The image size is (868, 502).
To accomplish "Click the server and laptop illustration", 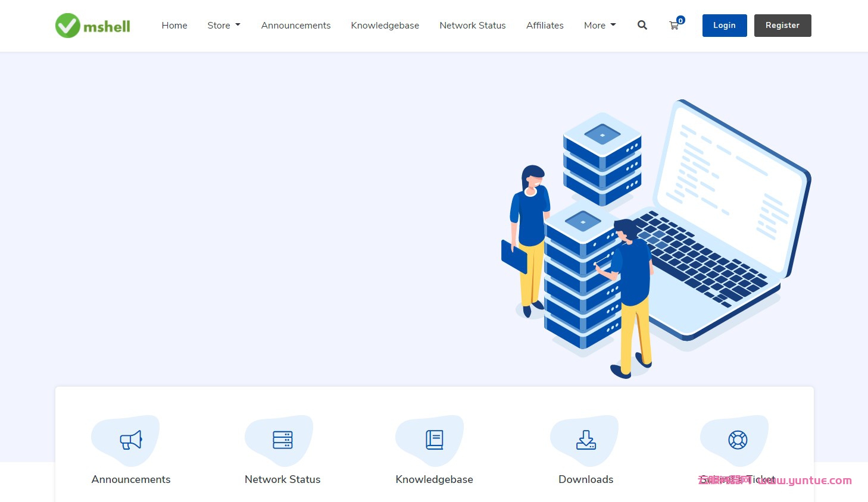I will pyautogui.click(x=655, y=238).
